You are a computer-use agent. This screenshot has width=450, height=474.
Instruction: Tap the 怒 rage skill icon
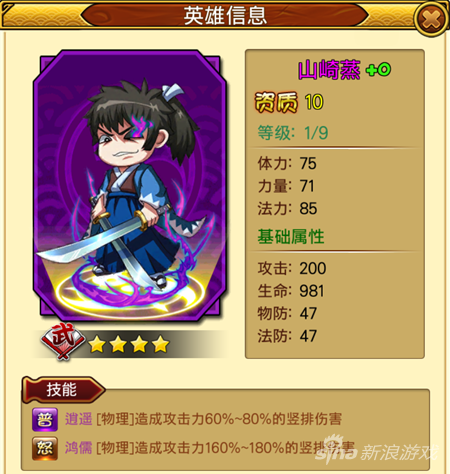coord(45,448)
